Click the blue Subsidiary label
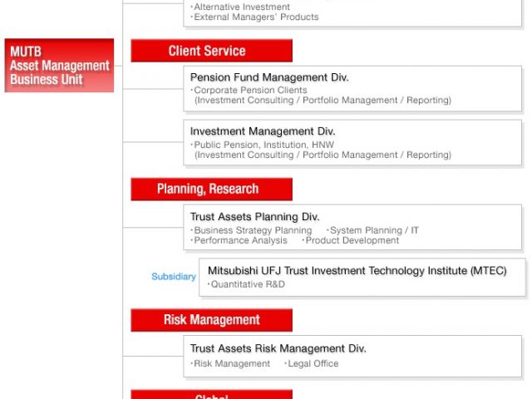The height and width of the screenshot is (399, 532). pyautogui.click(x=174, y=277)
